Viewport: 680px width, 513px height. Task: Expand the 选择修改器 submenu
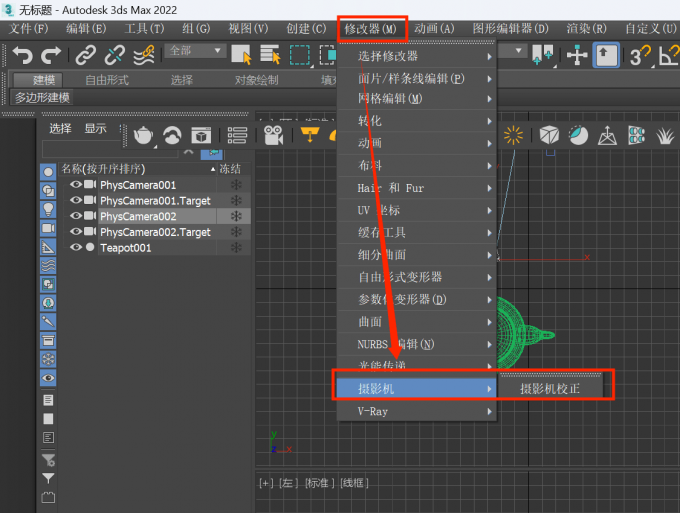(x=417, y=56)
